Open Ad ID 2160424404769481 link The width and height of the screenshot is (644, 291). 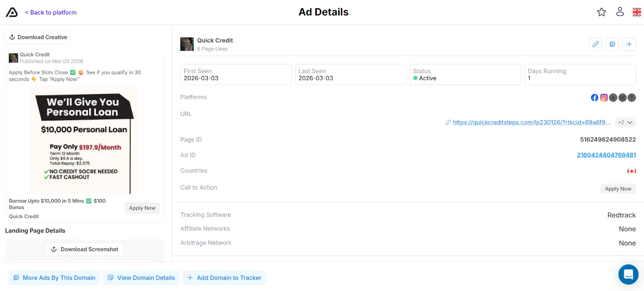tap(606, 155)
